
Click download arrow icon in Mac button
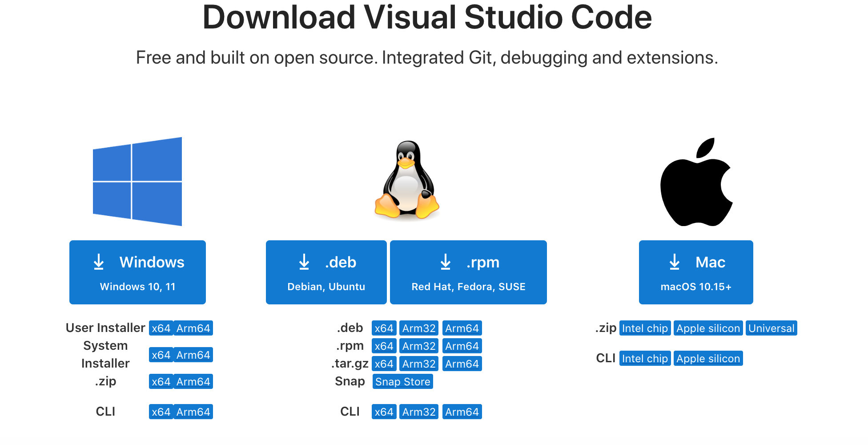(x=675, y=262)
